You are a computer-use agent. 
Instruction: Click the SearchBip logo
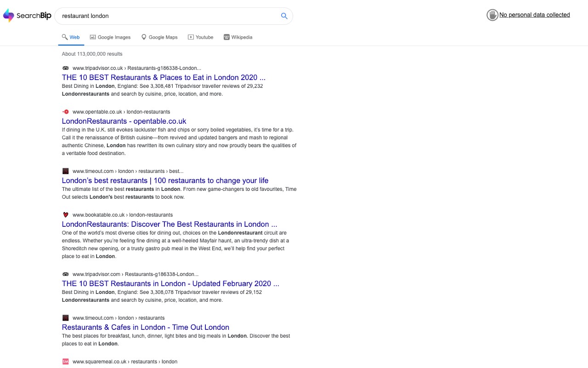[27, 16]
